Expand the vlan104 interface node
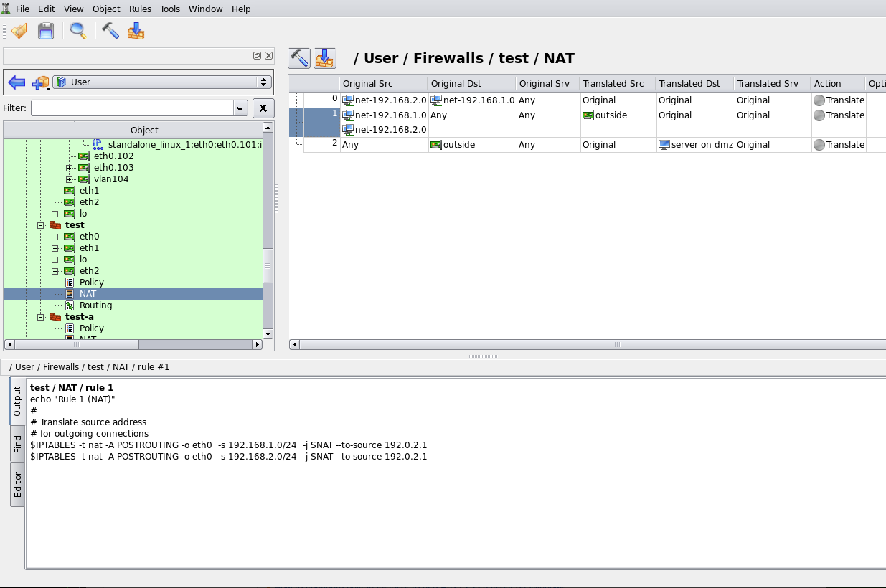 tap(69, 179)
